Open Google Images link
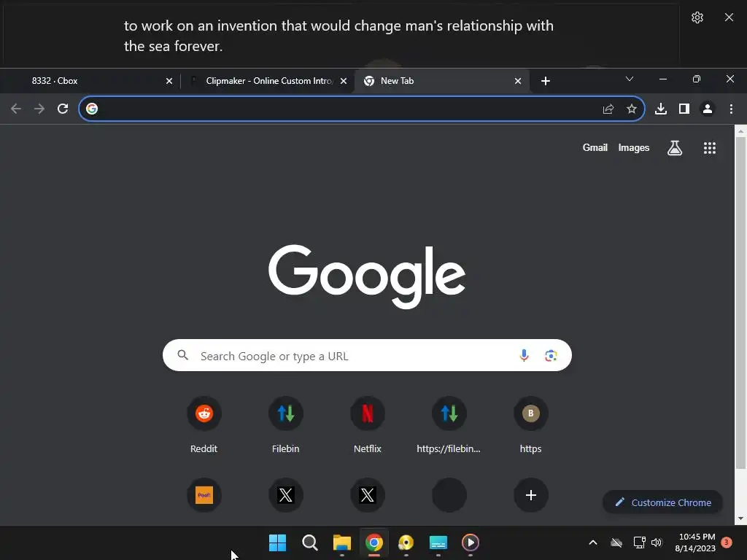The height and width of the screenshot is (560, 747). point(634,147)
